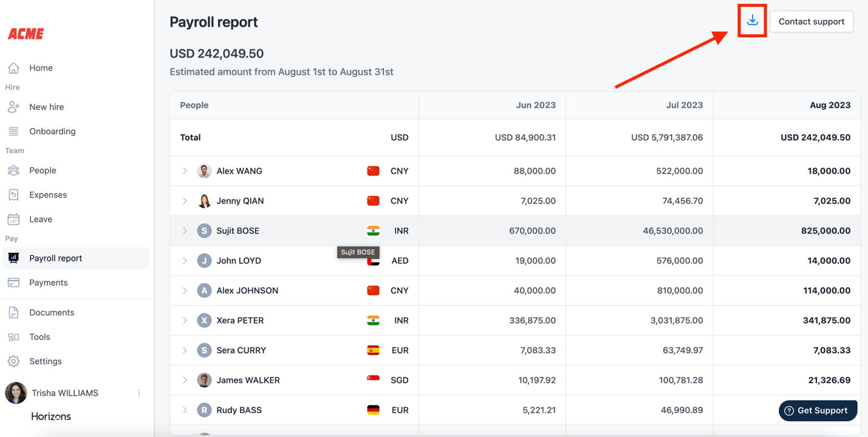Open the three-dot menu beside Trisha WILLIAMS

tap(139, 393)
